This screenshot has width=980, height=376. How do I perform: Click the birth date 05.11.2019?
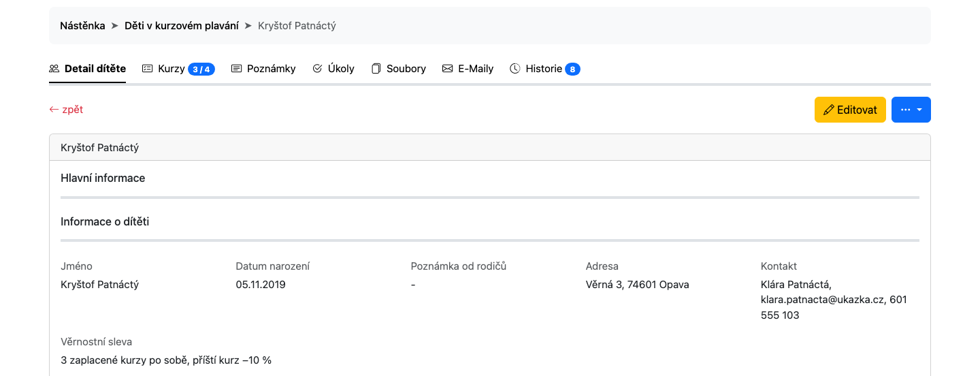click(261, 285)
